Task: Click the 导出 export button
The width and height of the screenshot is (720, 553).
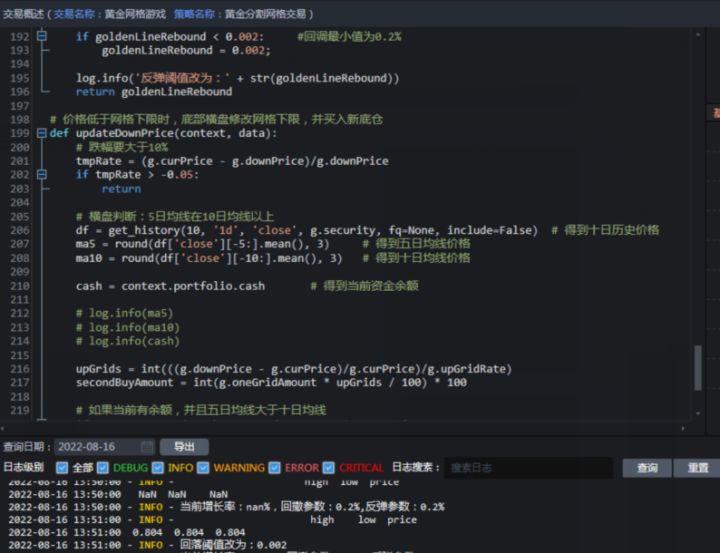Action: (184, 447)
